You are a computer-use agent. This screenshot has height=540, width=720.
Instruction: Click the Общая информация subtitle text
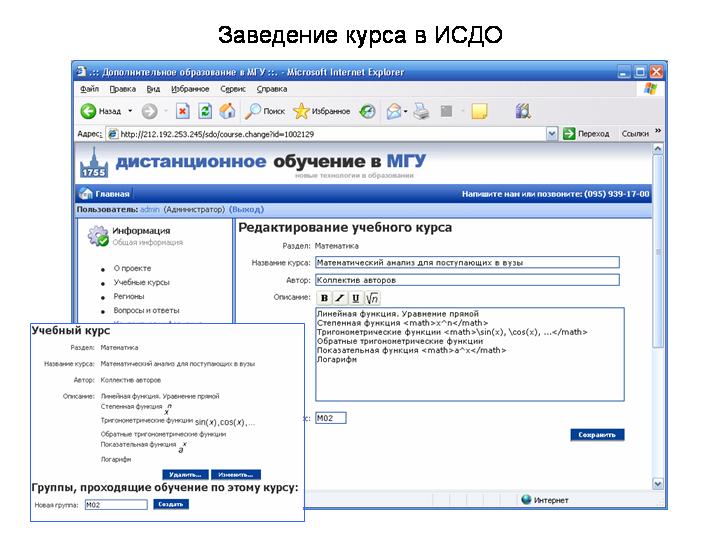coord(148,242)
